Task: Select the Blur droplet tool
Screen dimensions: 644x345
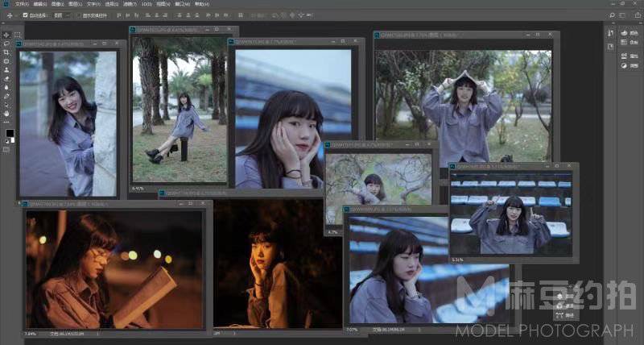Action: (x=6, y=87)
